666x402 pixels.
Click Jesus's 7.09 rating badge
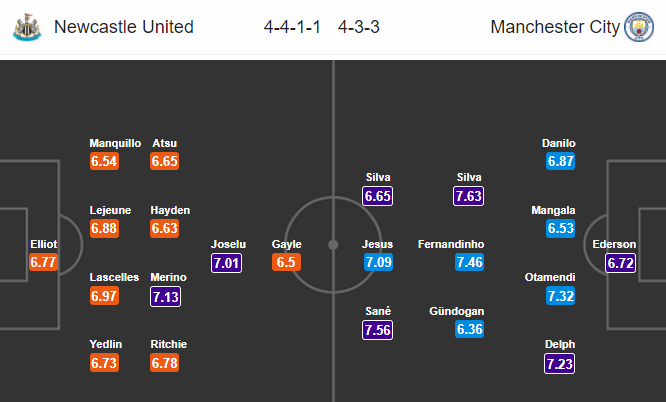click(378, 262)
